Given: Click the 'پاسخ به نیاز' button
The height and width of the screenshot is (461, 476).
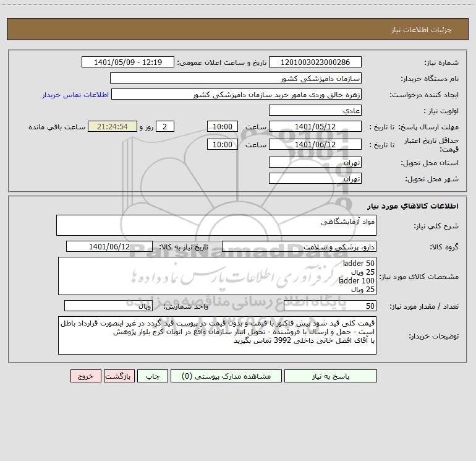Looking at the screenshot, I should (331, 376).
